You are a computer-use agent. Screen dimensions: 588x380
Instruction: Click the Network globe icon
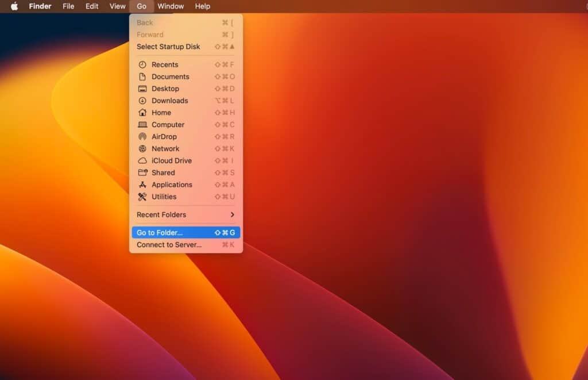(142, 149)
